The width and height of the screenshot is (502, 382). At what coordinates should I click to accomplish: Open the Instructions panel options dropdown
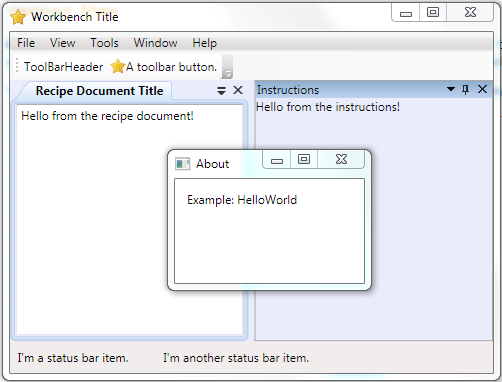pyautogui.click(x=451, y=89)
